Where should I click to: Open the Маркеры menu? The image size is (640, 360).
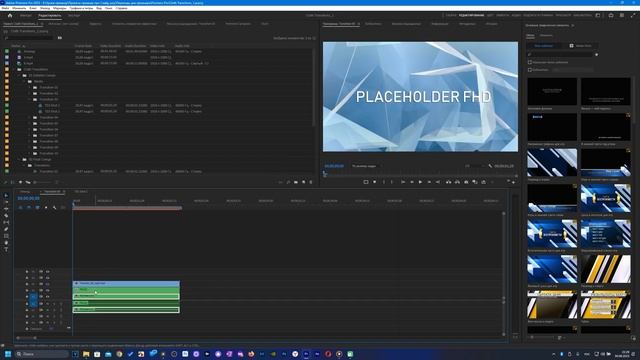[60, 8]
